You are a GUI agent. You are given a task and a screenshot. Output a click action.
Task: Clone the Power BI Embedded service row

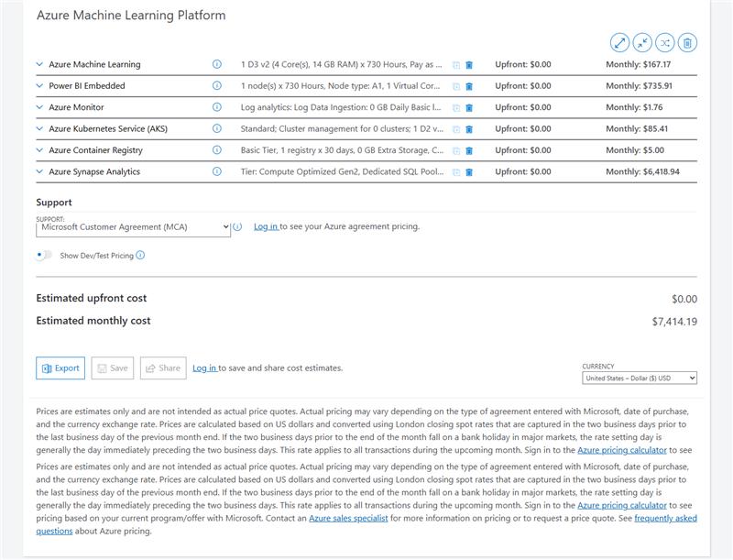[x=456, y=86]
